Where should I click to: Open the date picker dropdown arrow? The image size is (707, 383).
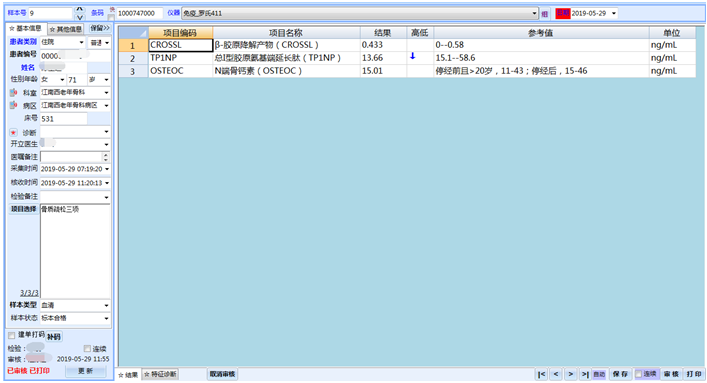(614, 14)
